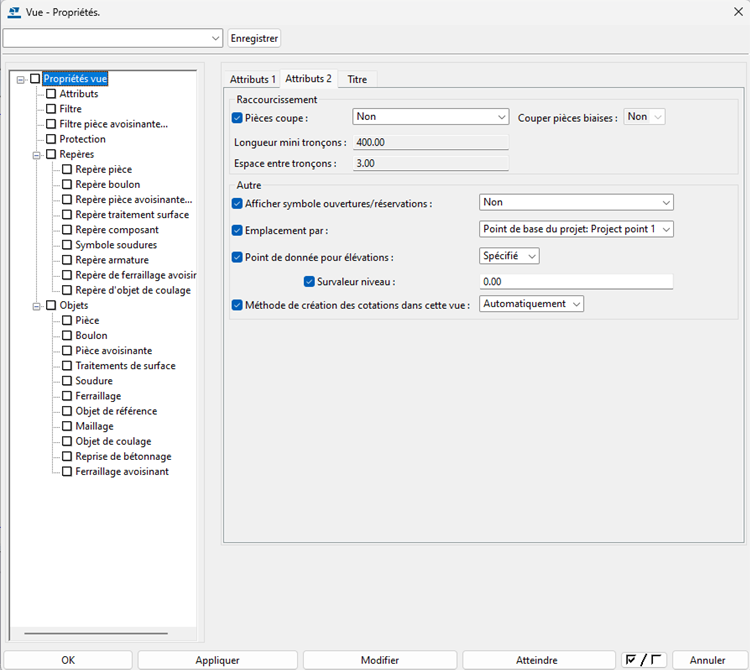Image resolution: width=750 pixels, height=670 pixels.
Task: Check the Filtre box in tree
Action: [51, 109]
